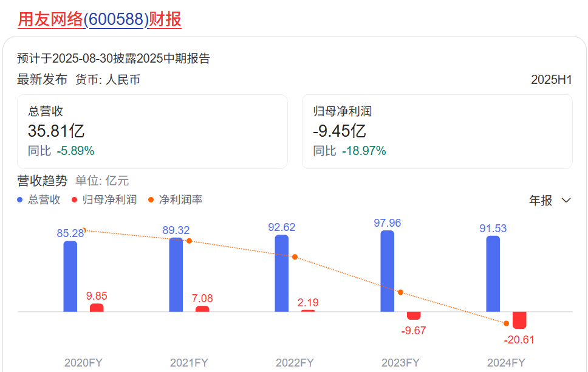Image resolution: width=588 pixels, height=372 pixels.
Task: Toggle the 净利润率 legend item
Action: pyautogui.click(x=175, y=200)
